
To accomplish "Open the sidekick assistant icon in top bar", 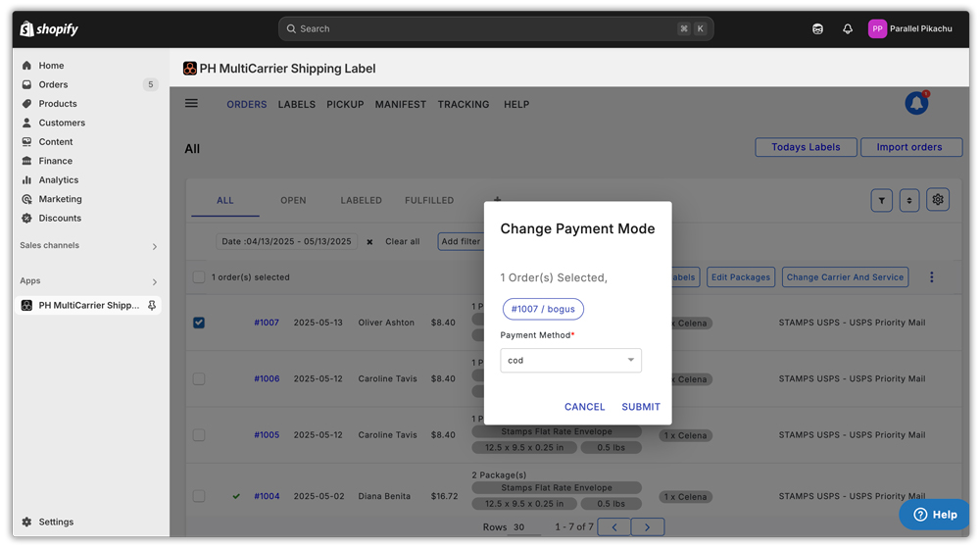I will [817, 28].
